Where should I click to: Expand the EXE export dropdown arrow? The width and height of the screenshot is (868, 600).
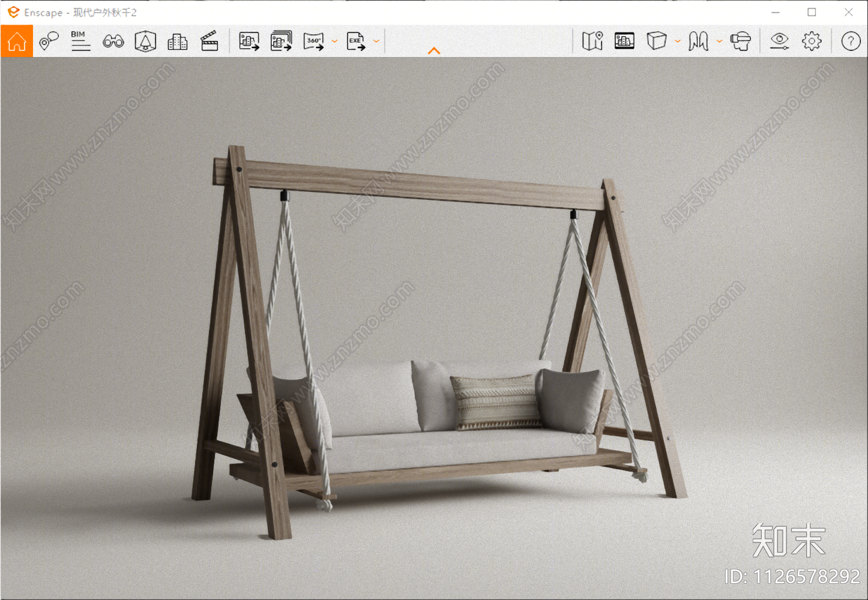pos(376,41)
